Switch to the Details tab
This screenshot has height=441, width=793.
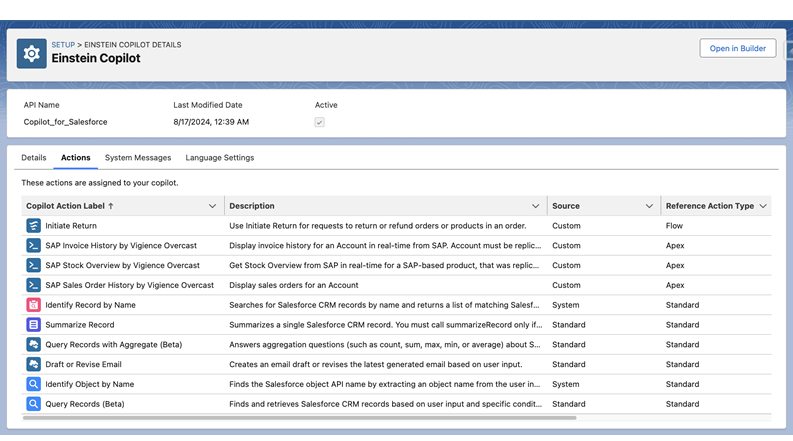tap(33, 158)
